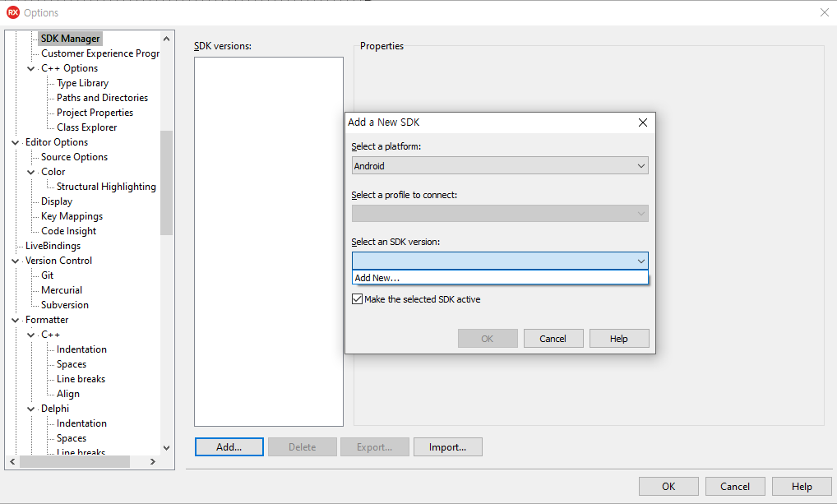This screenshot has height=504, width=837.
Task: Select Git under Version Control
Action: (x=47, y=275)
